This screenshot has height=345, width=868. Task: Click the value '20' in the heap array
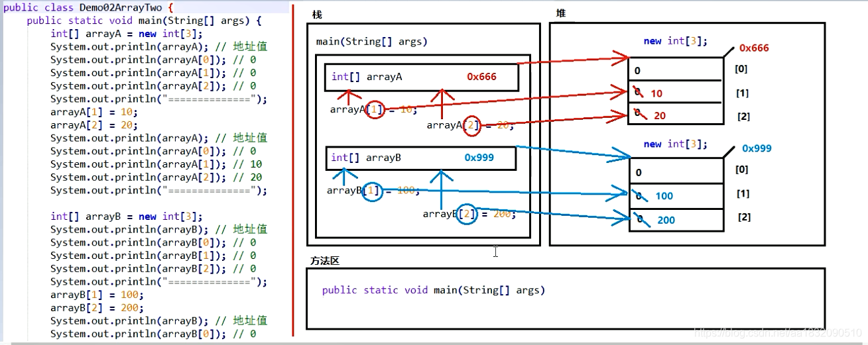[x=659, y=116]
